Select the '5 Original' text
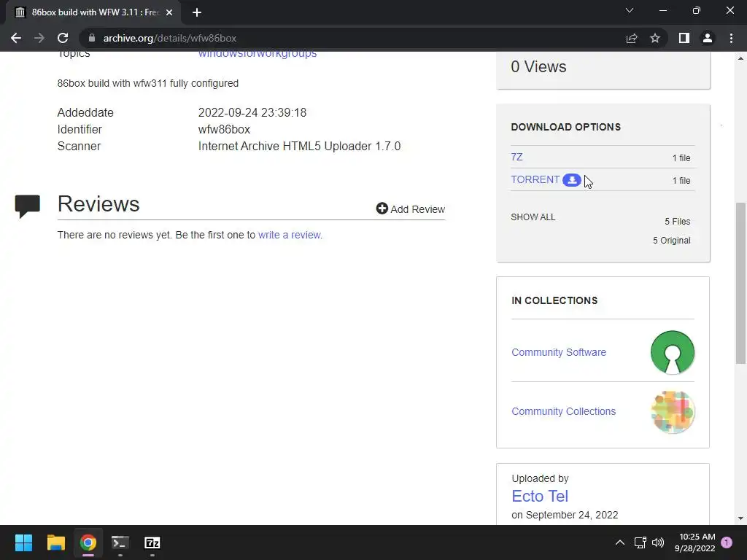This screenshot has height=560, width=747. (671, 241)
